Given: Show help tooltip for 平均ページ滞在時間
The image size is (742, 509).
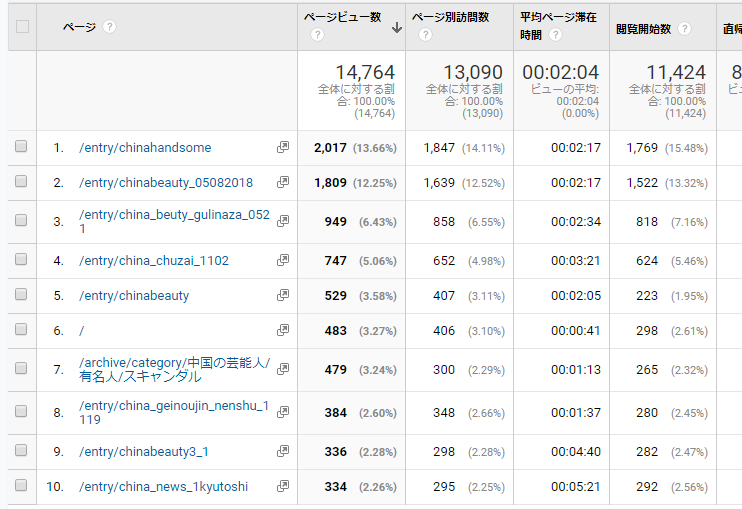Looking at the screenshot, I should click(556, 35).
